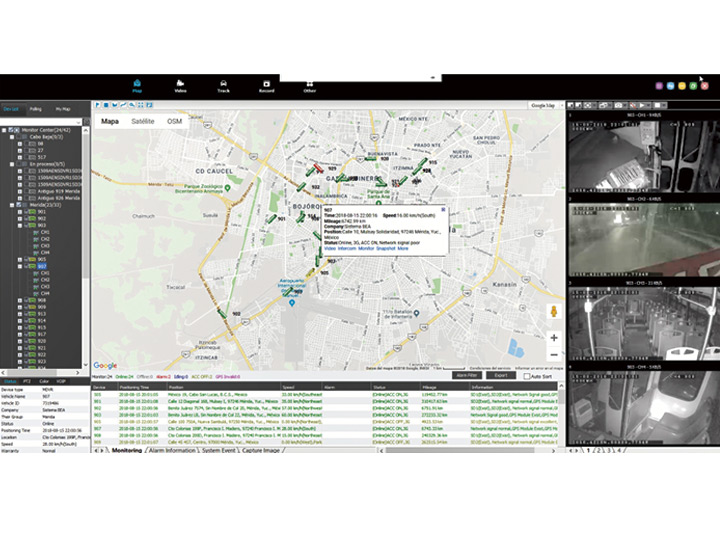Click the purple round icon at top right
The image size is (720, 550).
point(659,86)
